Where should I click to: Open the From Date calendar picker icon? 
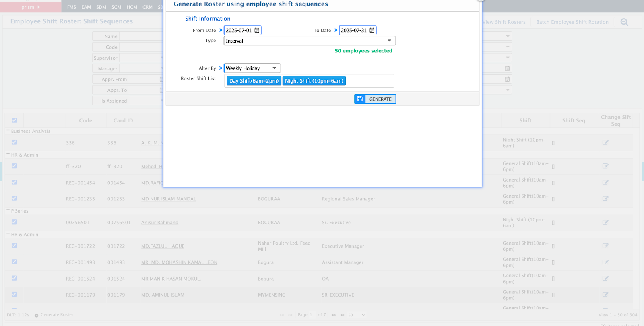257,30
